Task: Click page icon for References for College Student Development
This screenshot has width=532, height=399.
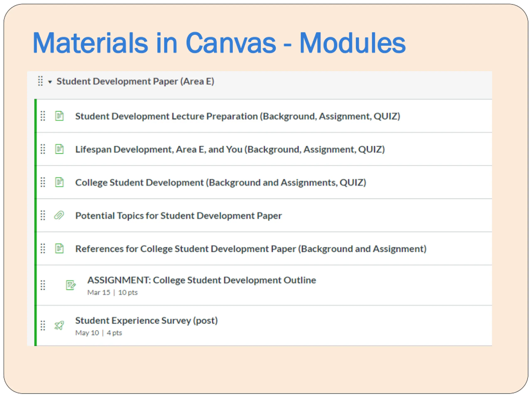Action: tap(59, 249)
